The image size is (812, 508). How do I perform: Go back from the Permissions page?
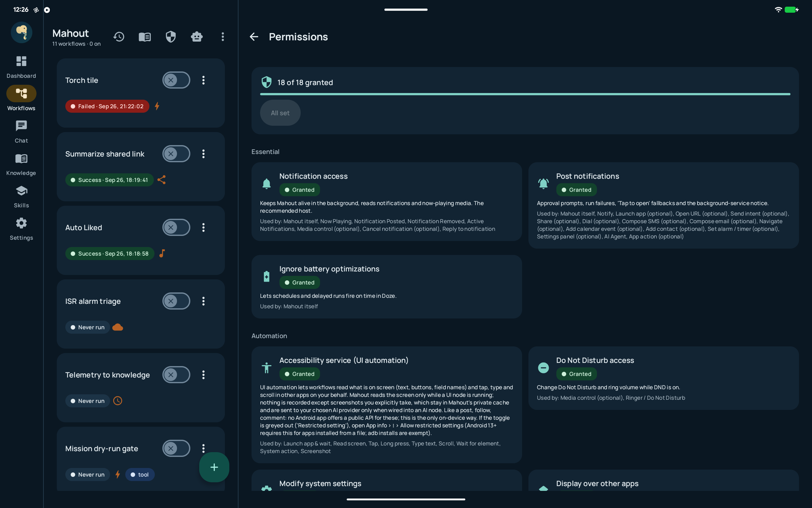[x=254, y=37]
